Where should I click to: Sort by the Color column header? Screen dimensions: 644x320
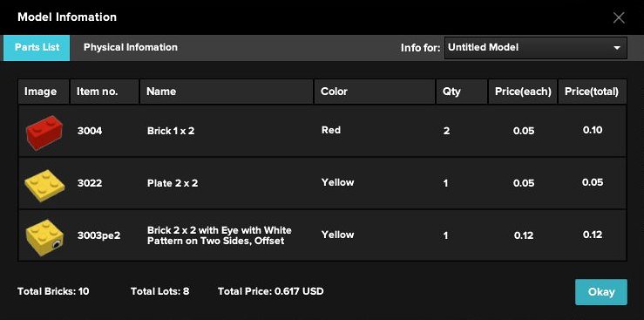[x=375, y=92]
